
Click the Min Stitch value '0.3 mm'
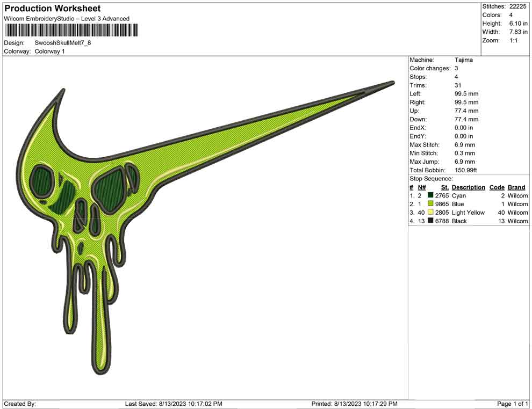(464, 153)
